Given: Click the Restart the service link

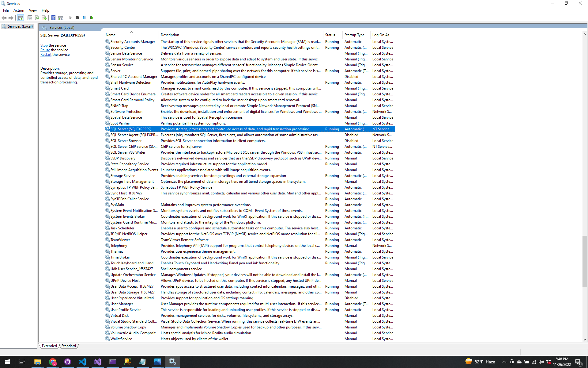Looking at the screenshot, I should coord(46,55).
